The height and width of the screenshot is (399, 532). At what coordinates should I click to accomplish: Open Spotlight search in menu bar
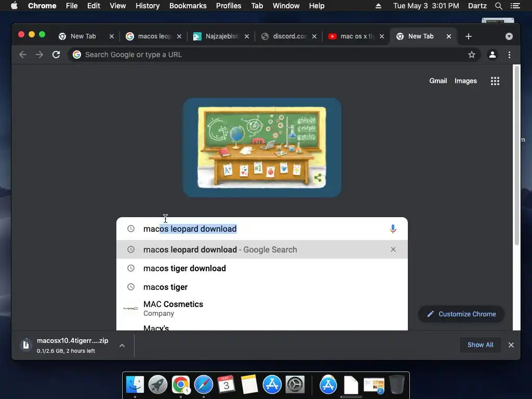498,6
